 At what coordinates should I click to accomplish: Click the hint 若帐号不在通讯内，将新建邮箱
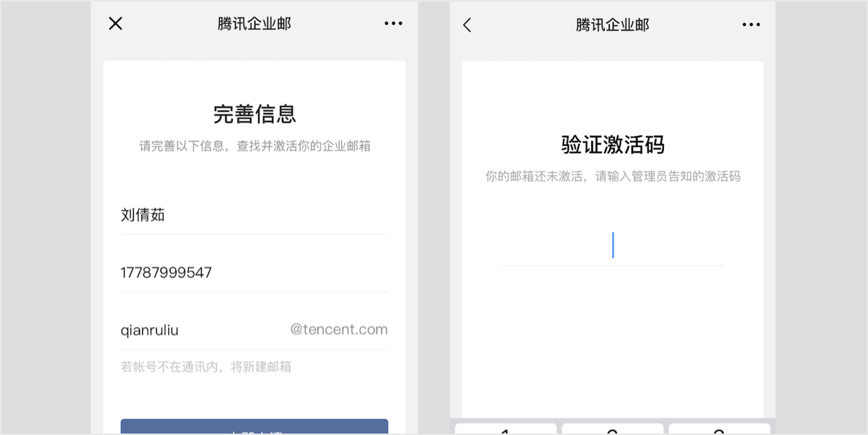point(206,367)
